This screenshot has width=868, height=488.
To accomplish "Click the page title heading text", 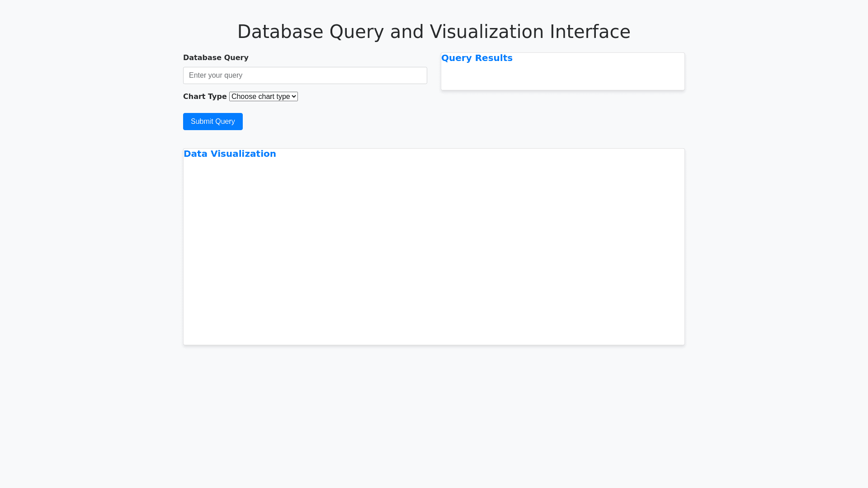I will 434,32.
